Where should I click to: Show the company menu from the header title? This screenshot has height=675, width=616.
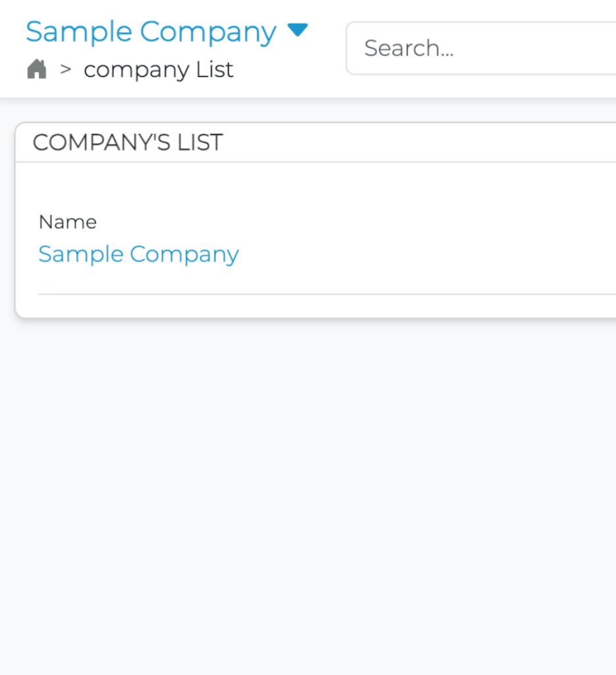(151, 32)
